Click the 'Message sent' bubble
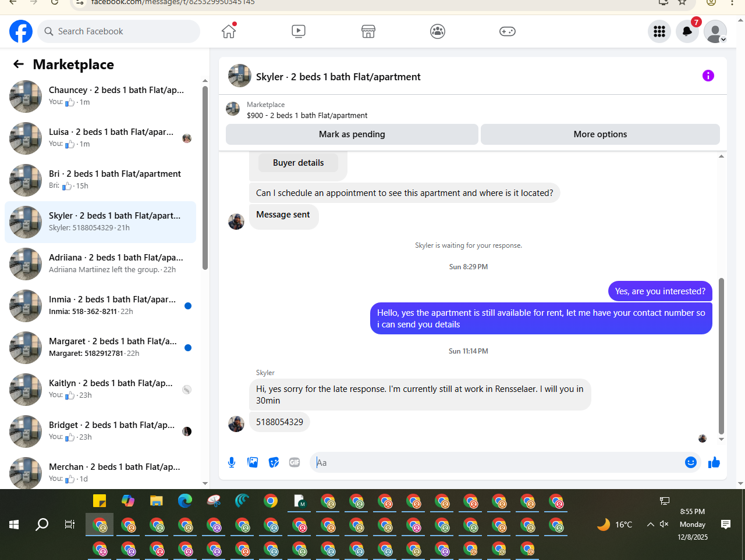The width and height of the screenshot is (745, 560). point(283,216)
